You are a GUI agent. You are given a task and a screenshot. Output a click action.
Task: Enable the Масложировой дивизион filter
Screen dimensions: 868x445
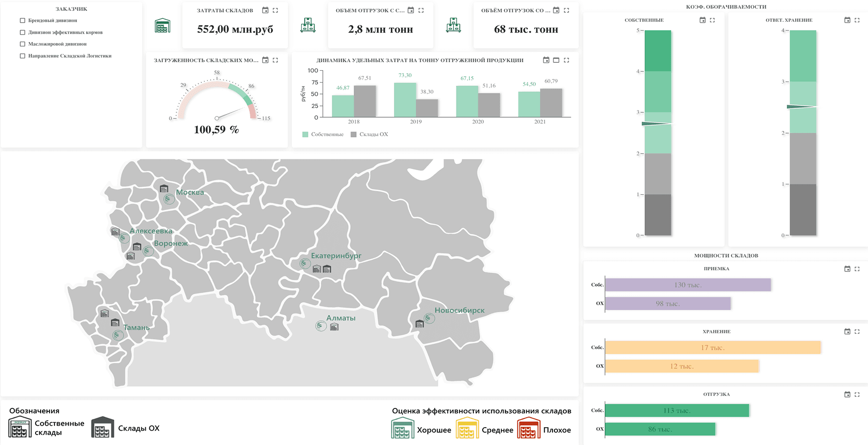(x=22, y=44)
